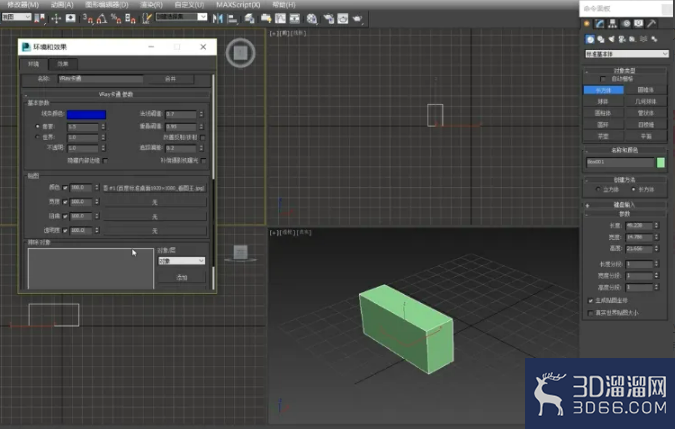Open the 修改器(M) menu

22,5
